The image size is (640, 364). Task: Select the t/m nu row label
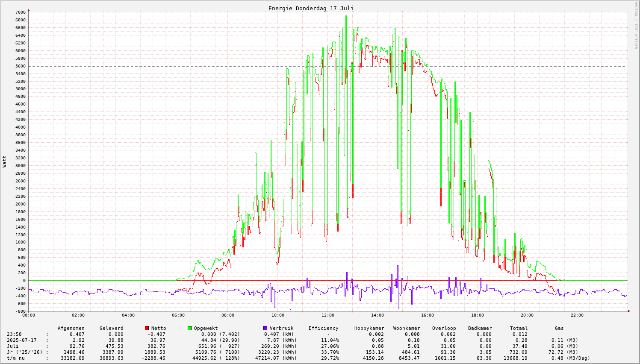point(16,358)
